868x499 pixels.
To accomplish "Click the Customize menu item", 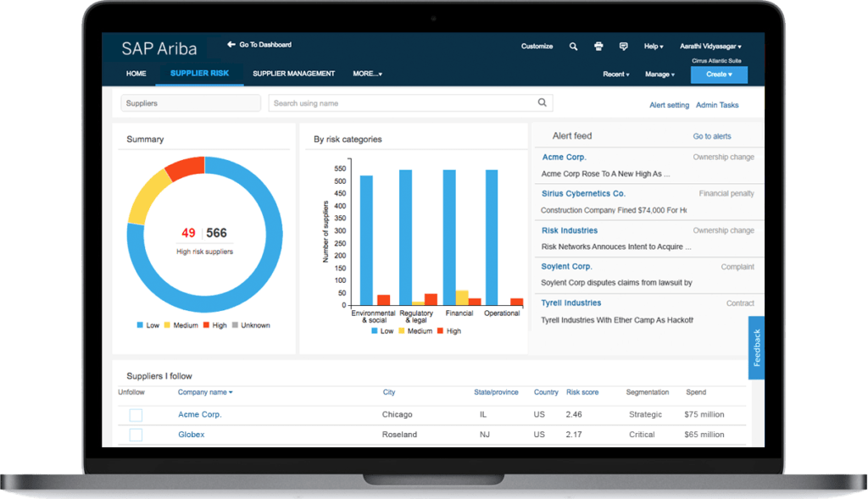I will point(537,47).
